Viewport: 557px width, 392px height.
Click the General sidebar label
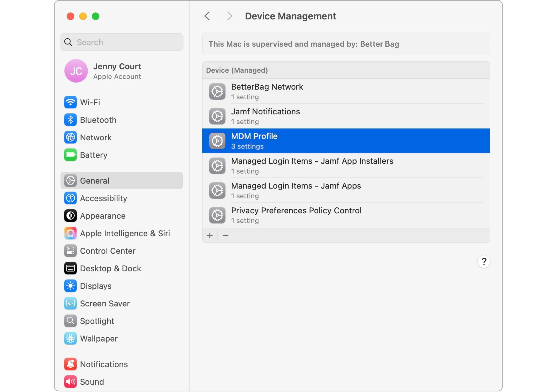pos(95,181)
